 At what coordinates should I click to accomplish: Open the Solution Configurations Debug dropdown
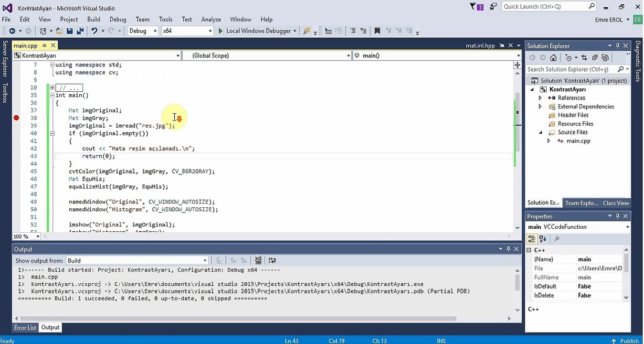143,31
